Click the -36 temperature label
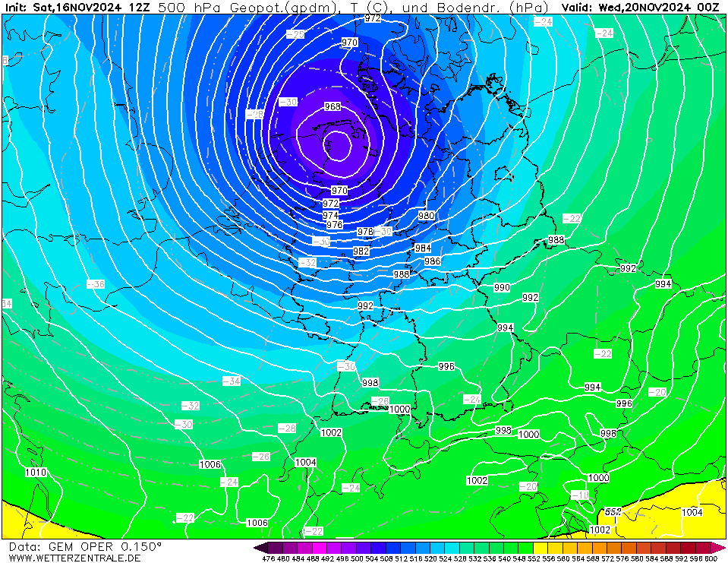Image resolution: width=728 pixels, height=563 pixels. pyautogui.click(x=96, y=284)
